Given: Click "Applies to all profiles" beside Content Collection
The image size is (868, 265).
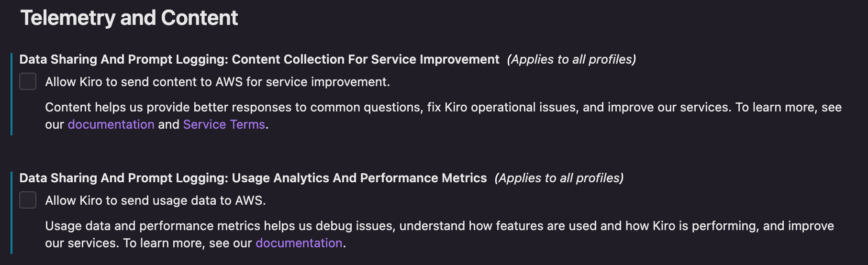Looking at the screenshot, I should coord(571,59).
